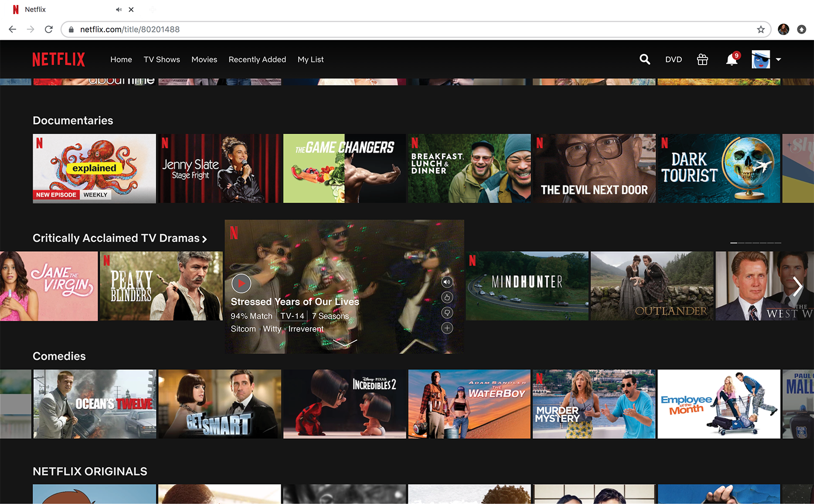Advance drama row with right chevron arrow
Viewport: 814px width, 504px height.
tap(797, 286)
